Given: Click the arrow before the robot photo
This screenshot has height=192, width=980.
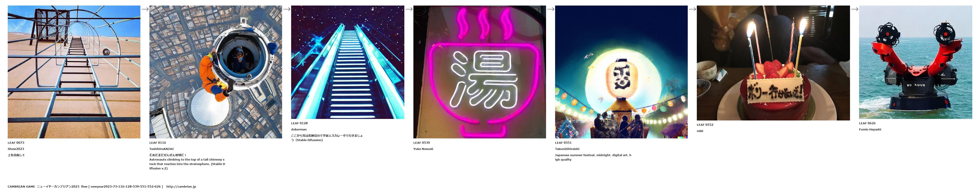Looking at the screenshot, I should click(854, 9).
